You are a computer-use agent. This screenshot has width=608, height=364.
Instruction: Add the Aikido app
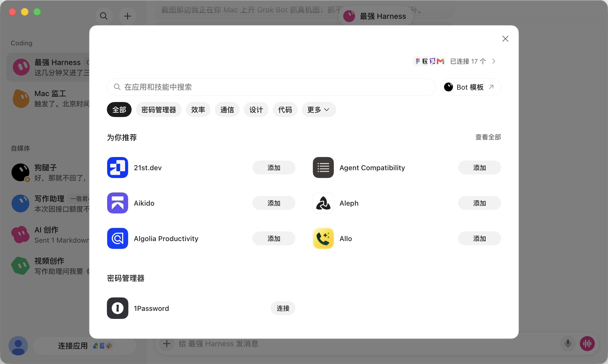click(x=274, y=203)
